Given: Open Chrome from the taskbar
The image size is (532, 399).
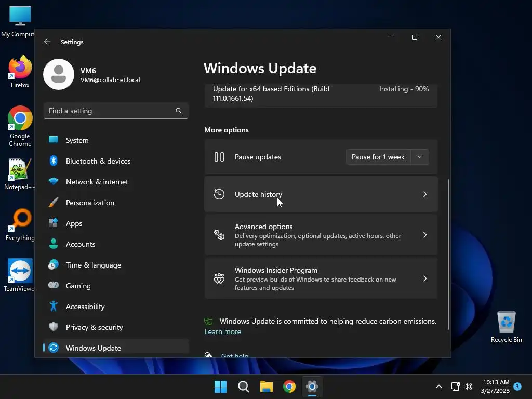Looking at the screenshot, I should pos(289,387).
